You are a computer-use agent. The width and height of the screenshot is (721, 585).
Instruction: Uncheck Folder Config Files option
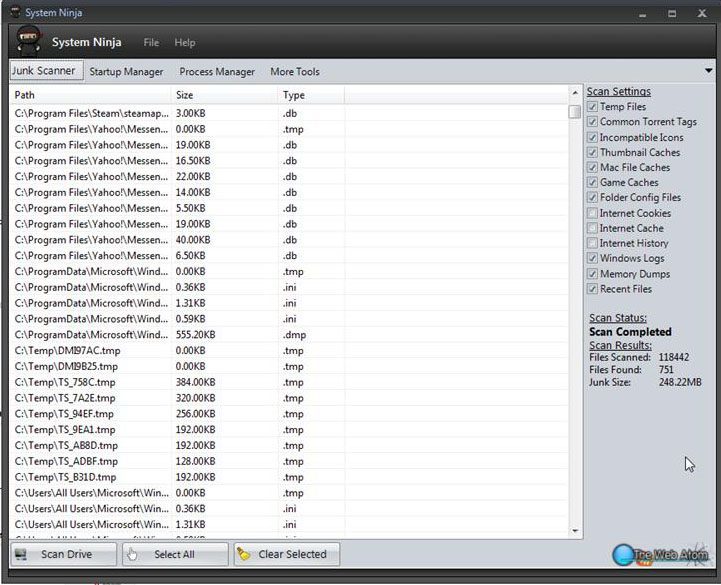click(x=592, y=198)
